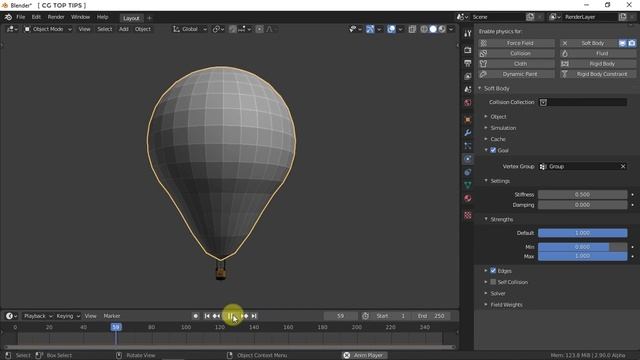Select wireframe viewport shading mode
The image size is (640, 360).
424,29
